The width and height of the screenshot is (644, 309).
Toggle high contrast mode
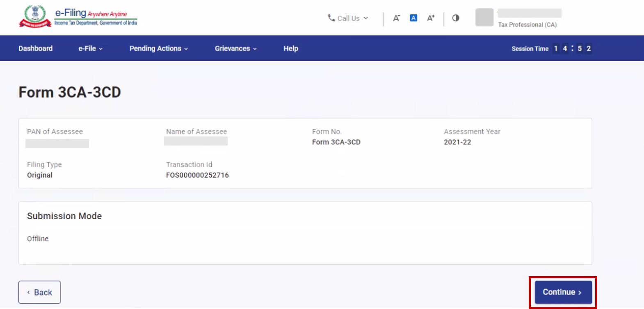click(456, 18)
